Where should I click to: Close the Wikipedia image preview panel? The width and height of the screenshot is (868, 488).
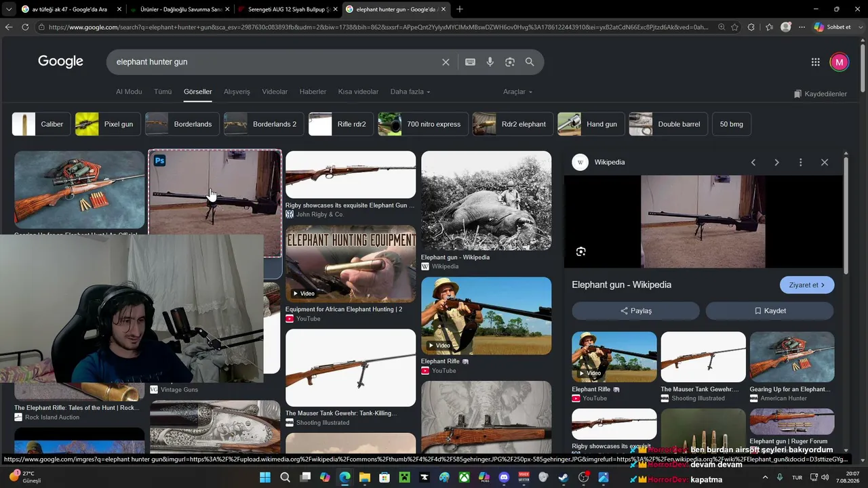pyautogui.click(x=825, y=163)
